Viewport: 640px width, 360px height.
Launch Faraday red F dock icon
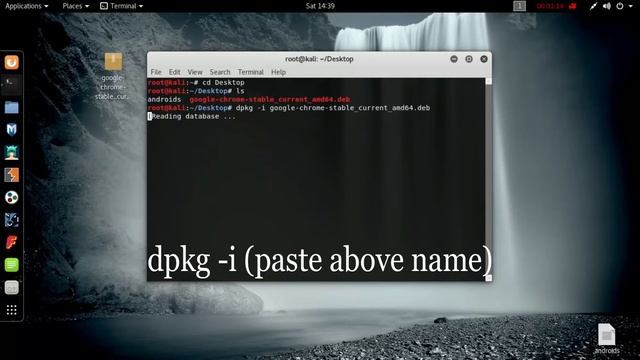pyautogui.click(x=11, y=242)
